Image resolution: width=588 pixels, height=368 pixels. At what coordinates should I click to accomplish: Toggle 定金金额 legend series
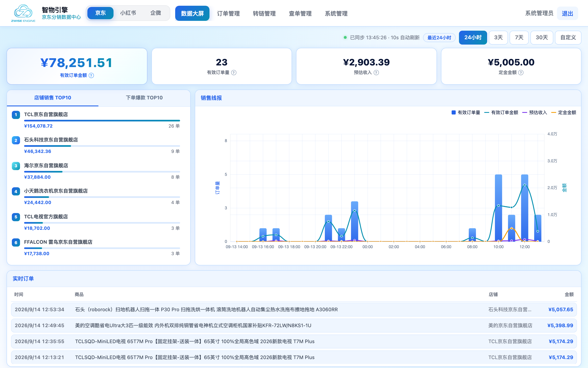click(x=564, y=112)
